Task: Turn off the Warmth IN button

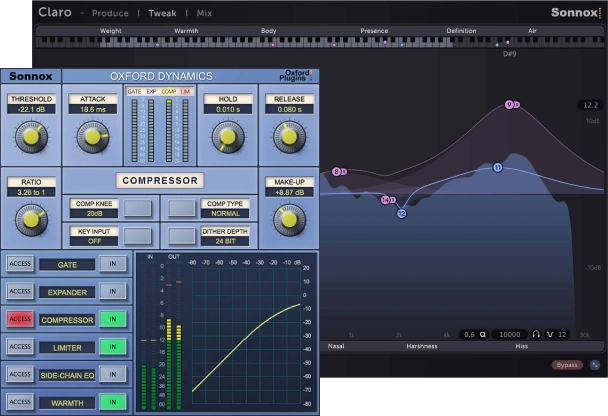Action: [x=112, y=402]
